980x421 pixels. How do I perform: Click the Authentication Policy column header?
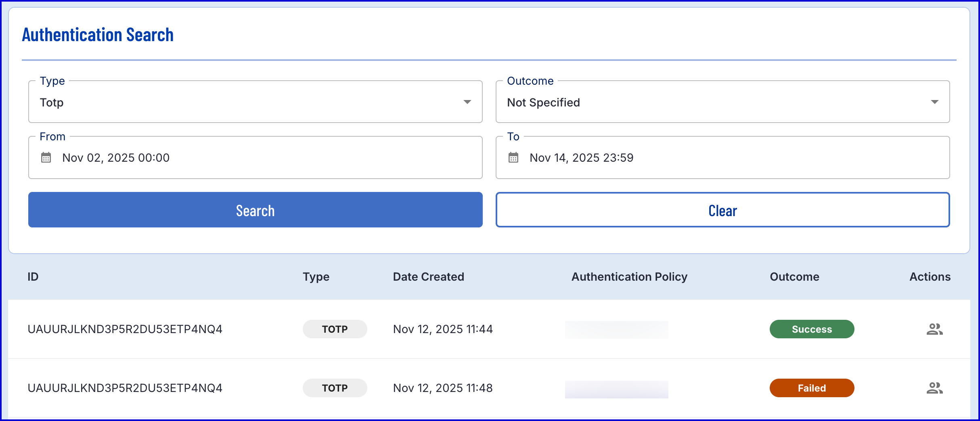point(629,277)
